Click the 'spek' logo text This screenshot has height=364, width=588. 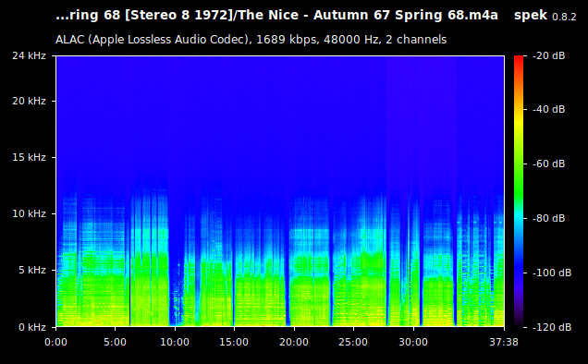pyautogui.click(x=531, y=16)
